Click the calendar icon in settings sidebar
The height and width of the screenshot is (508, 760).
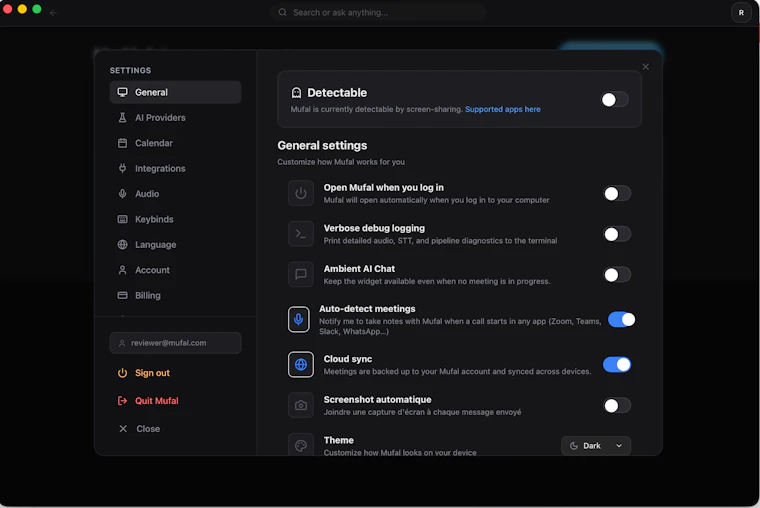pyautogui.click(x=123, y=143)
